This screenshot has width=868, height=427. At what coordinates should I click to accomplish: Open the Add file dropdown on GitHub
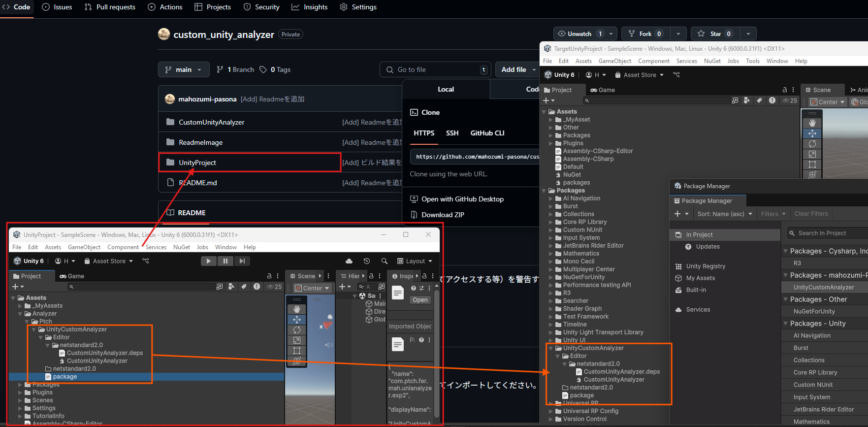point(517,69)
